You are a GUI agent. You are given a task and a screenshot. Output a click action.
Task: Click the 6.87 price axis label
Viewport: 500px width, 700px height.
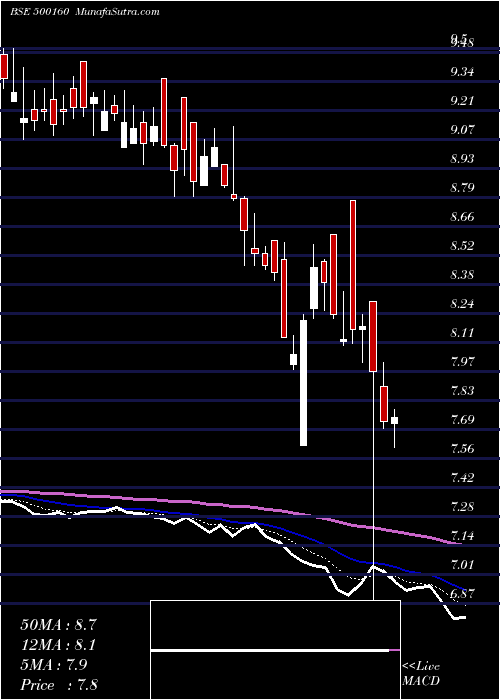462,594
